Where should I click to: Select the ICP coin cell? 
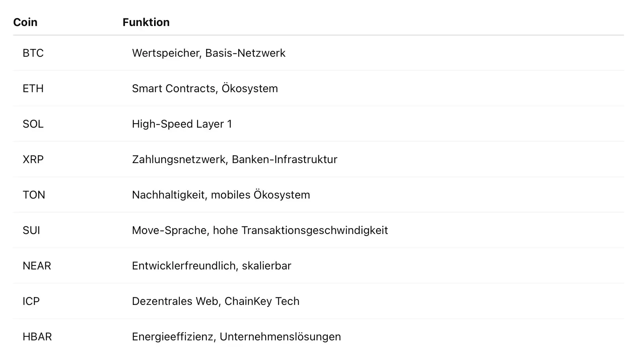coord(31,301)
